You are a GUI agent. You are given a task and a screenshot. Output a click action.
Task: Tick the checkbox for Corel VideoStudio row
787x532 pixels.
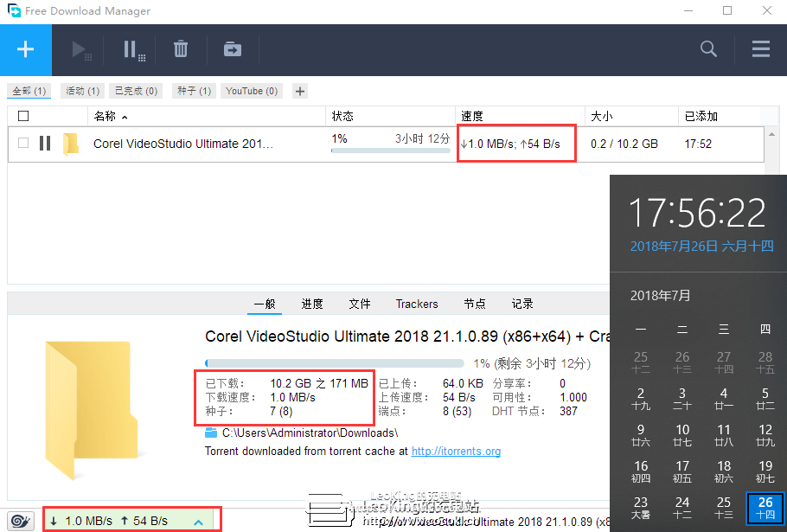tap(23, 143)
